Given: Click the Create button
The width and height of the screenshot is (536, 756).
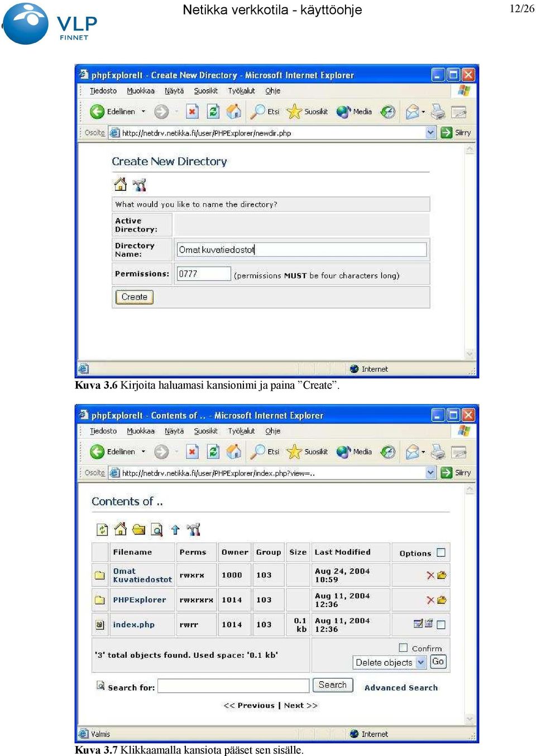Looking at the screenshot, I should pyautogui.click(x=135, y=297).
